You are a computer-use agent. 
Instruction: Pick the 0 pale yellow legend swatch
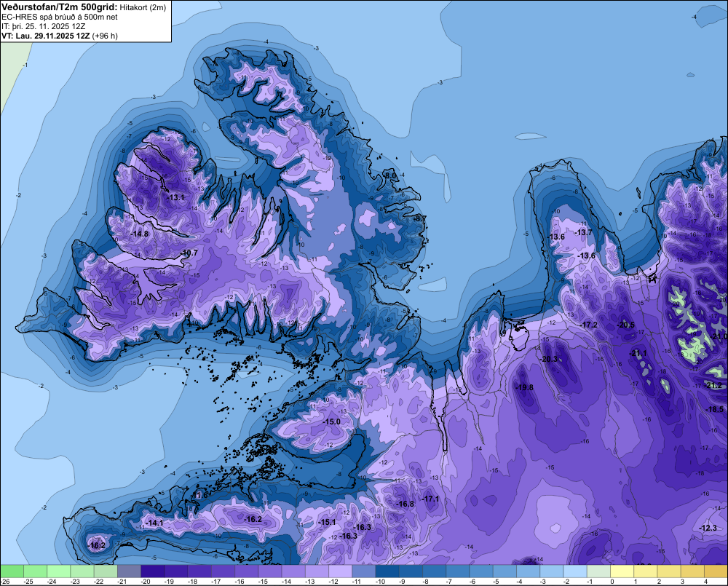[622, 571]
